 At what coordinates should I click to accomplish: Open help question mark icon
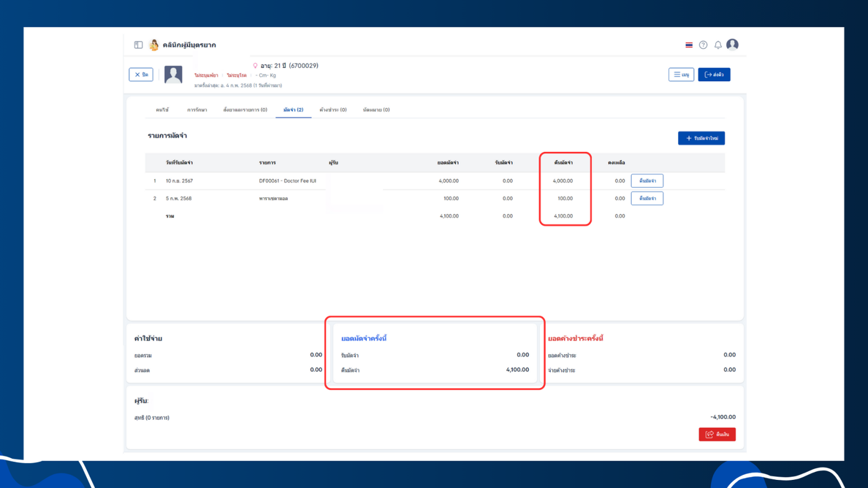tap(703, 45)
